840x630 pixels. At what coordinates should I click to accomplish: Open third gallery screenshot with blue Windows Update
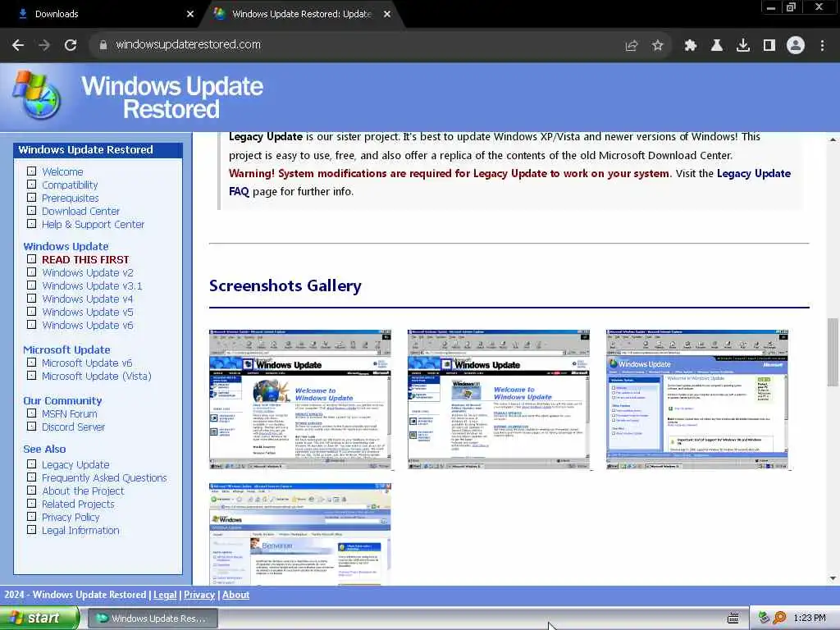(x=697, y=399)
